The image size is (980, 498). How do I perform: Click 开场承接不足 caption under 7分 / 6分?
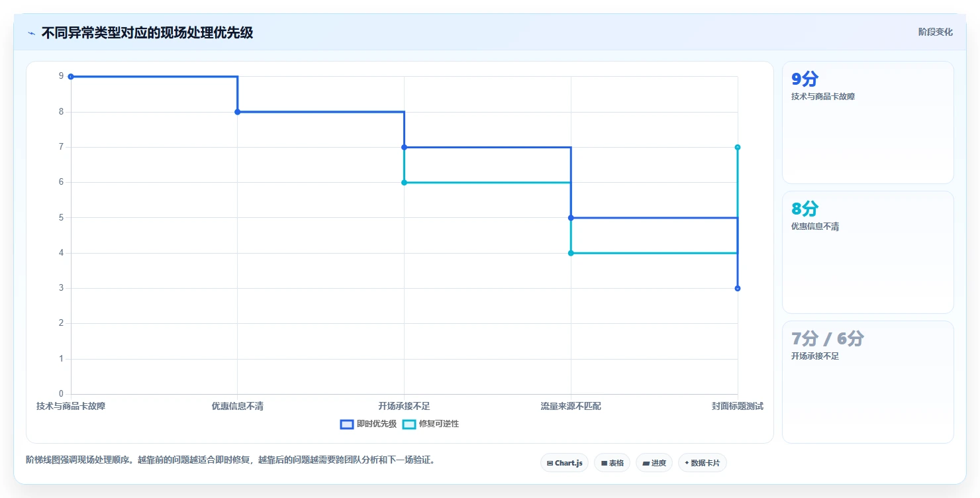coord(815,356)
